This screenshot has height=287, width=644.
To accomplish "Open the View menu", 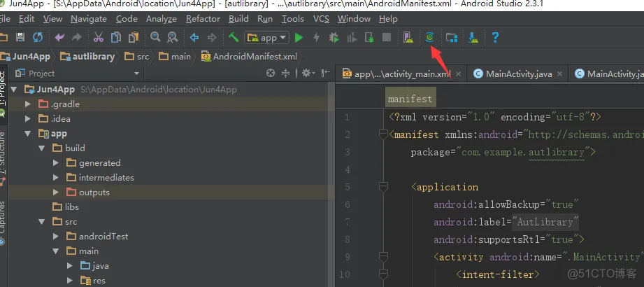I will (52, 19).
